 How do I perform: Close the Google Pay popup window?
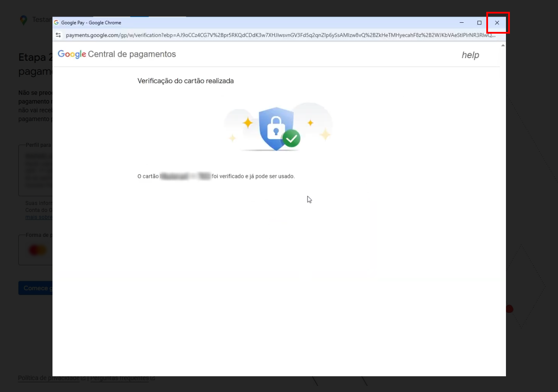tap(497, 23)
